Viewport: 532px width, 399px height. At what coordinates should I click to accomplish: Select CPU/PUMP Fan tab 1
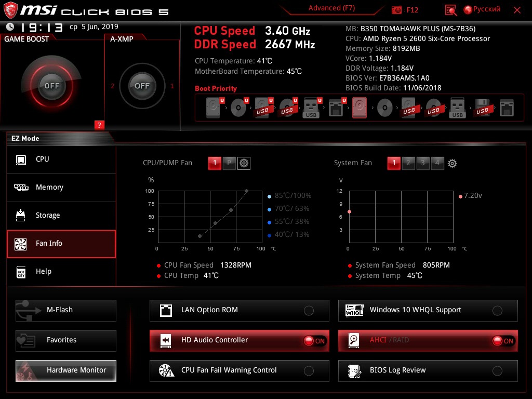pyautogui.click(x=215, y=163)
